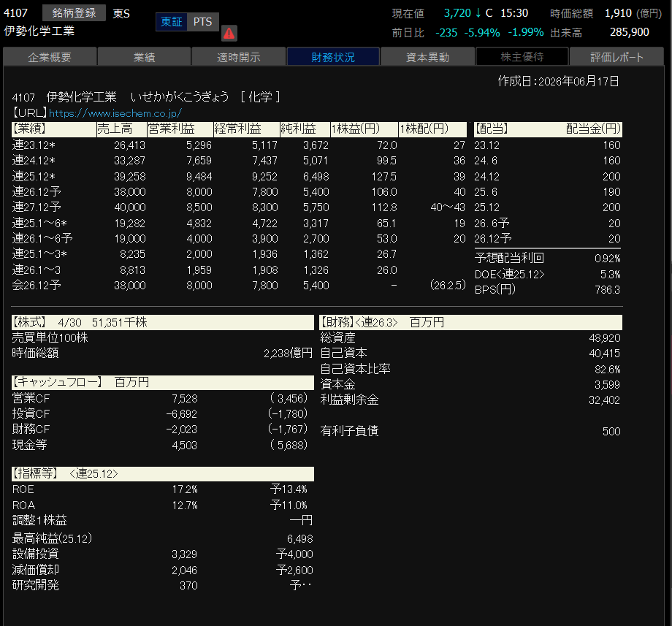The image size is (672, 626).
Task: Click the 利益剰余金 value 32,402
Action: 604,400
